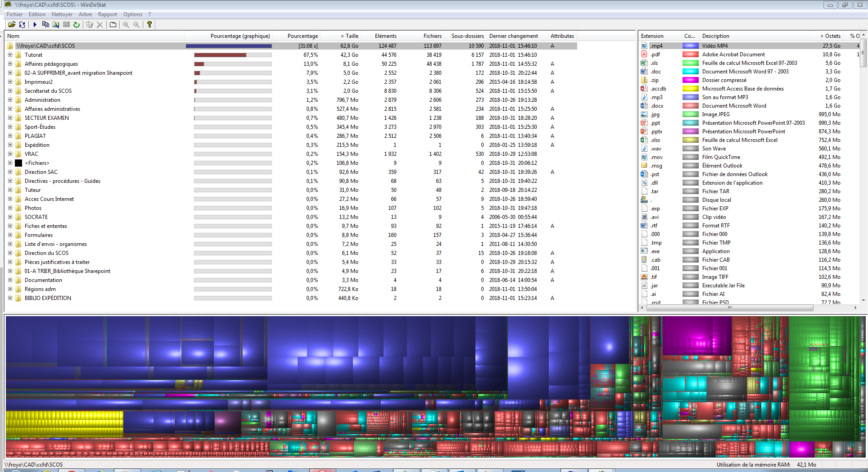Image resolution: width=868 pixels, height=472 pixels.
Task: Expand the Tutorat folder
Action: [x=10, y=55]
